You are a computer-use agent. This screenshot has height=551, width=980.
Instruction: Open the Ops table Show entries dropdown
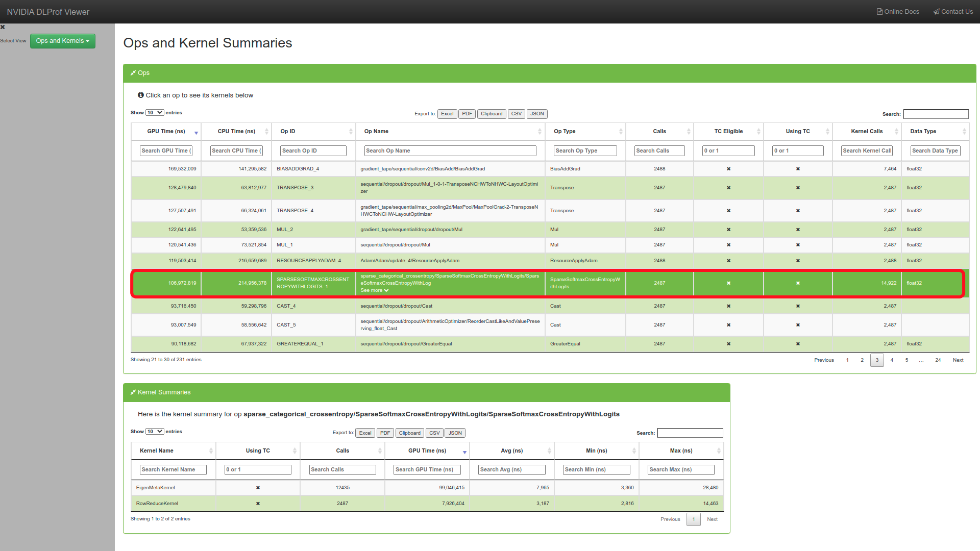pyautogui.click(x=155, y=113)
